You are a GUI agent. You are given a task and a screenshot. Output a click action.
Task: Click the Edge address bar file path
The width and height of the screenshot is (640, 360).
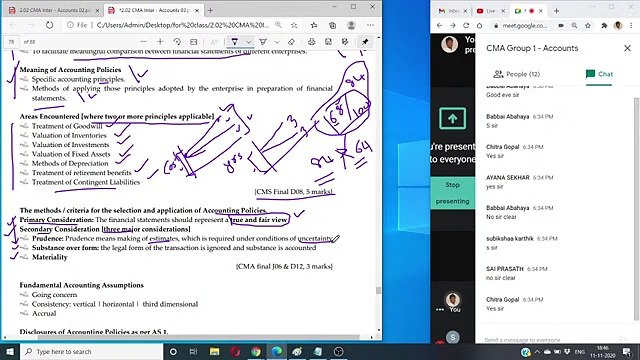(182, 25)
